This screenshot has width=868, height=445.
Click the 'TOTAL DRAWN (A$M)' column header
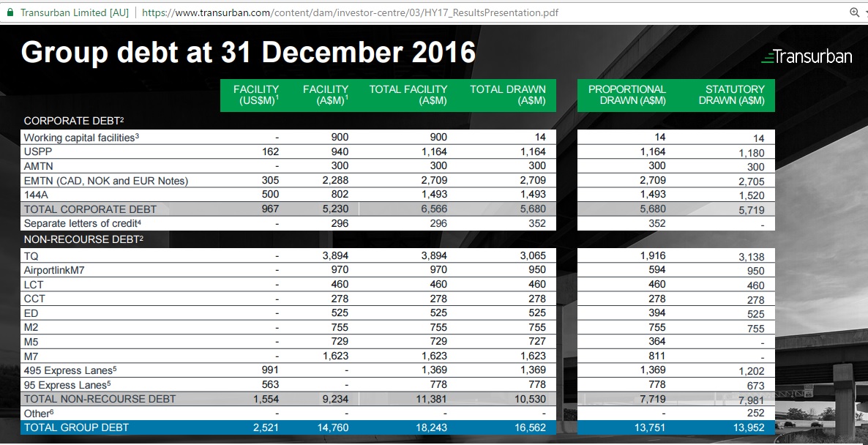click(508, 94)
